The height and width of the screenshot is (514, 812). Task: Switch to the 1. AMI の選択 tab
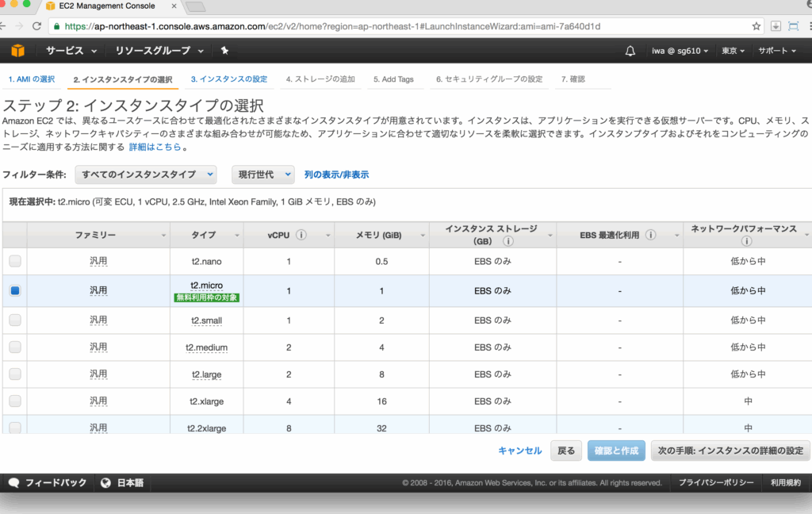32,79
